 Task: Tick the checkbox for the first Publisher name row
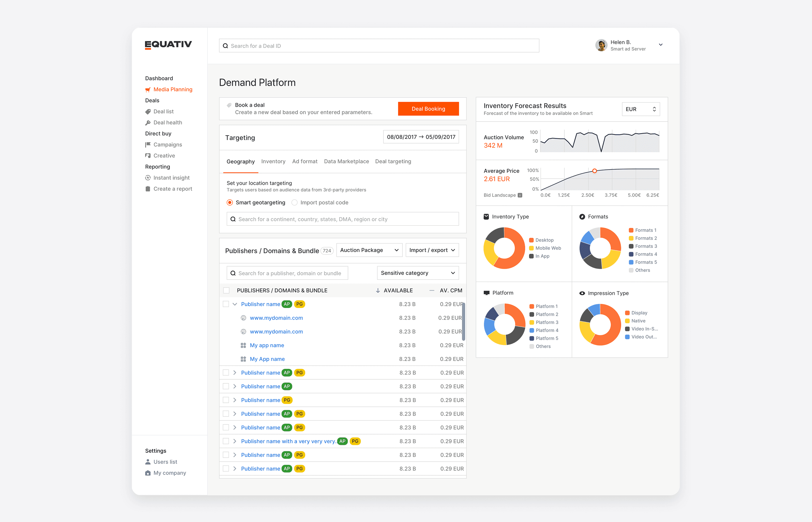point(226,304)
